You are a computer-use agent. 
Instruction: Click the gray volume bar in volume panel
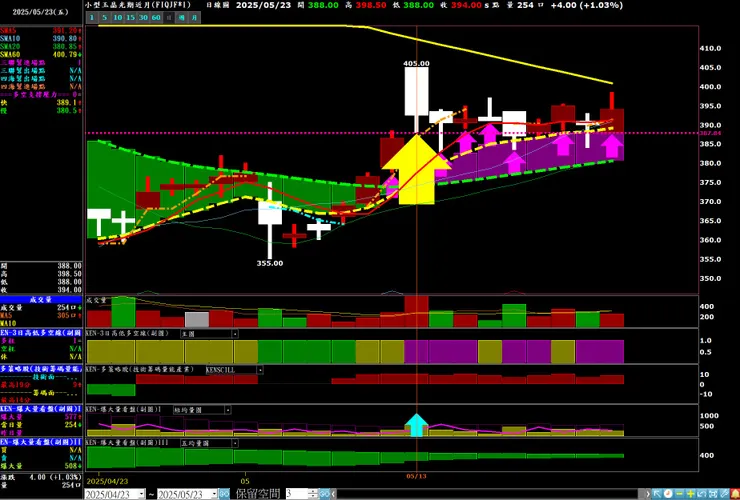[x=197, y=320]
